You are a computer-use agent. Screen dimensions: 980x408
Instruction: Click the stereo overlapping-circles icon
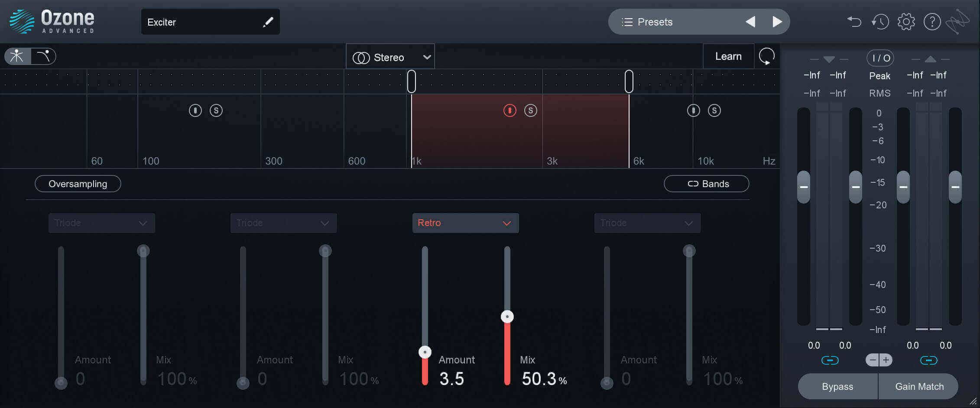[x=361, y=58]
